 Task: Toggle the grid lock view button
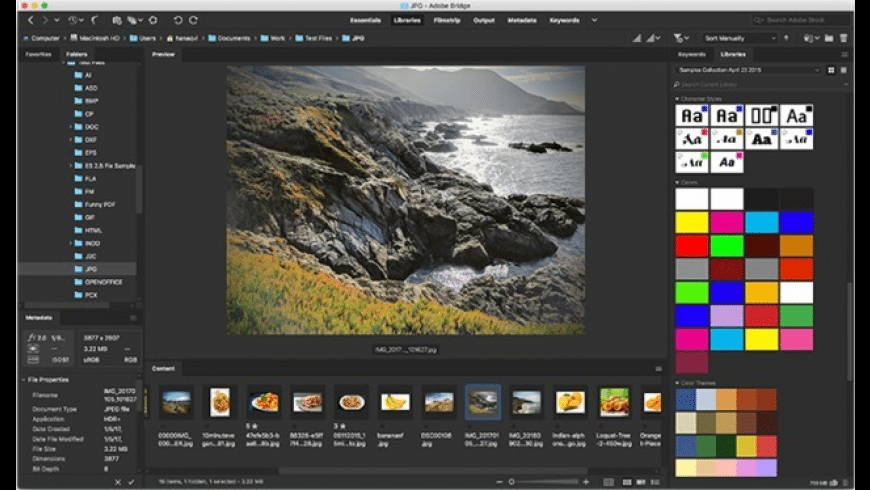(x=609, y=482)
